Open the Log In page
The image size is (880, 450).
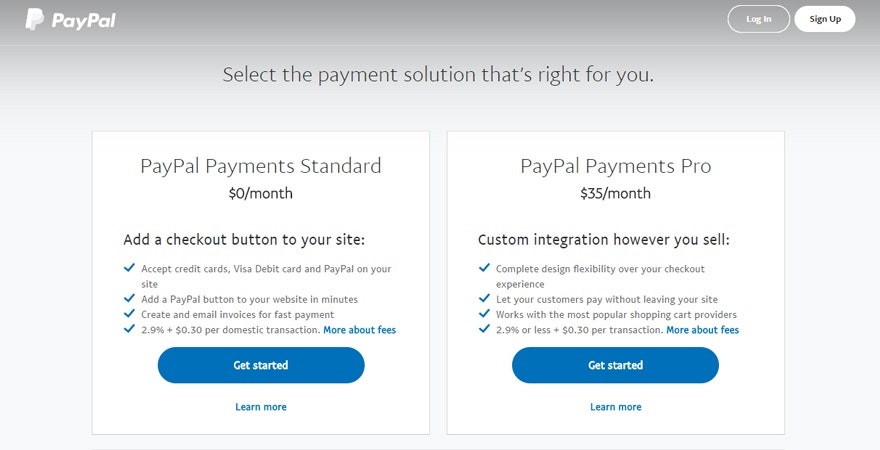click(x=758, y=19)
